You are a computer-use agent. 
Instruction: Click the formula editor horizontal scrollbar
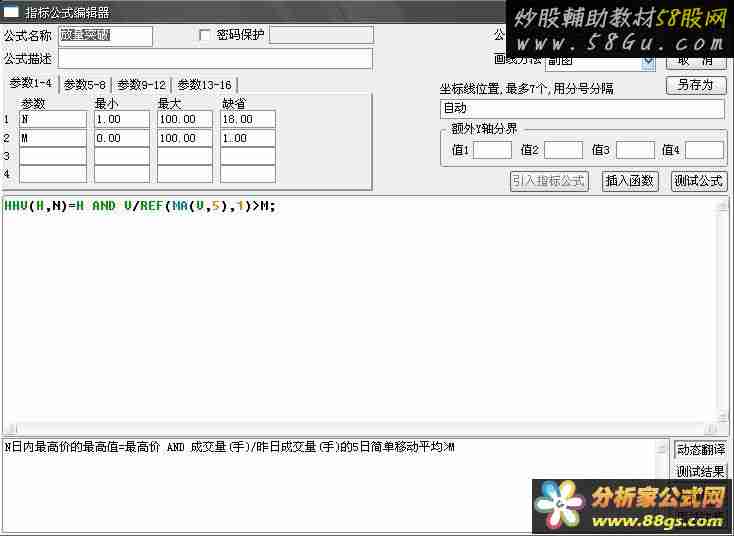point(360,428)
